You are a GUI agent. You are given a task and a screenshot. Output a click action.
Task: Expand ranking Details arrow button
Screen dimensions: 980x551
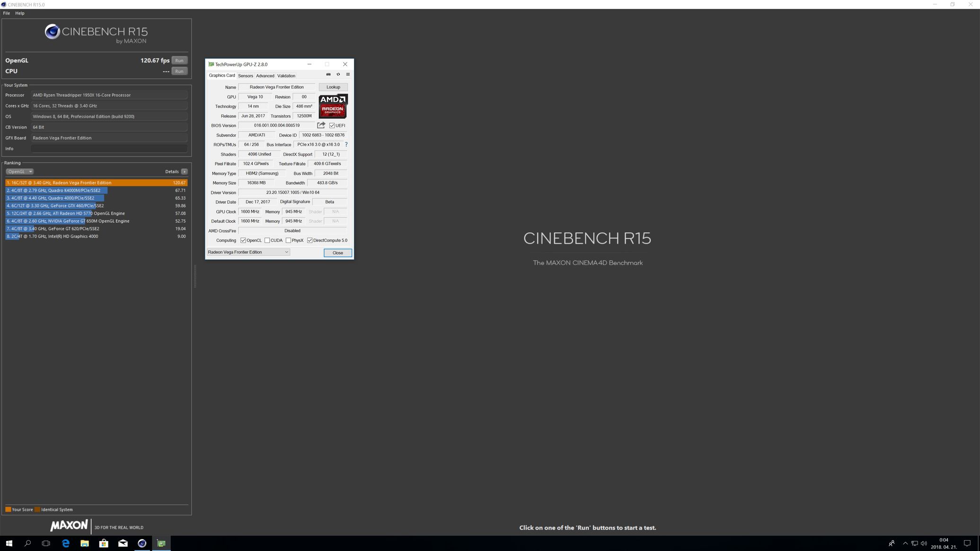coord(185,172)
